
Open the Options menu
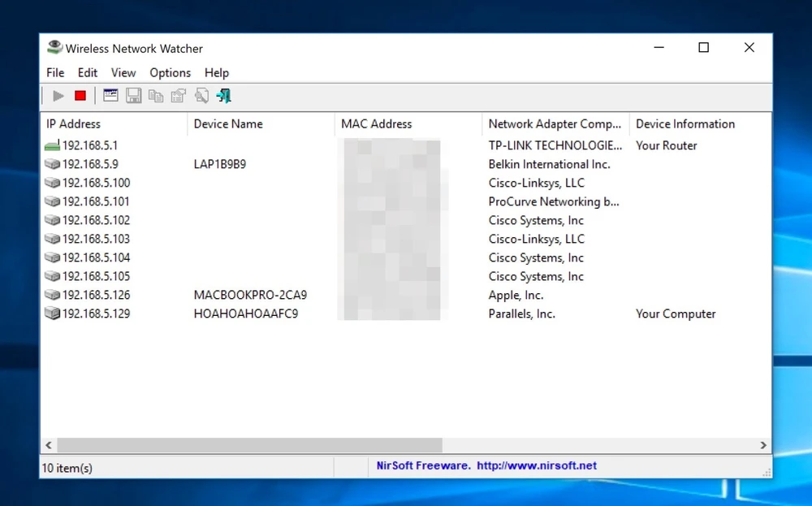click(x=170, y=73)
